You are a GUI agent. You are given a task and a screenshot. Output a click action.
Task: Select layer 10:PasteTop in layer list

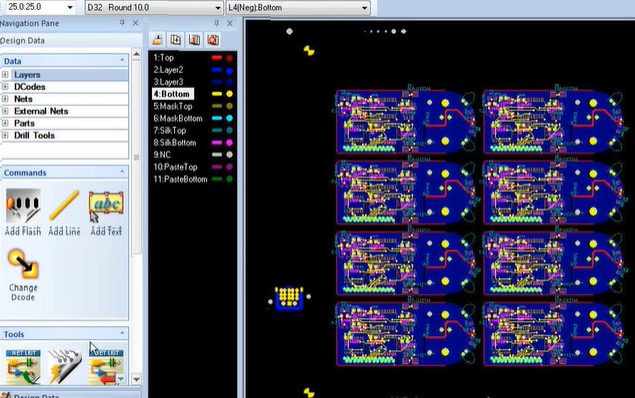click(175, 167)
